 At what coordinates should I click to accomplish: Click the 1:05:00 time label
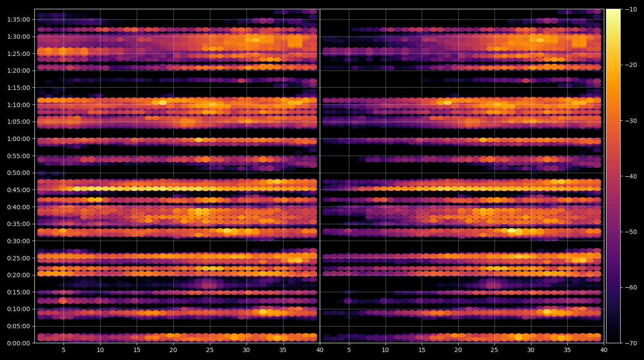click(19, 122)
